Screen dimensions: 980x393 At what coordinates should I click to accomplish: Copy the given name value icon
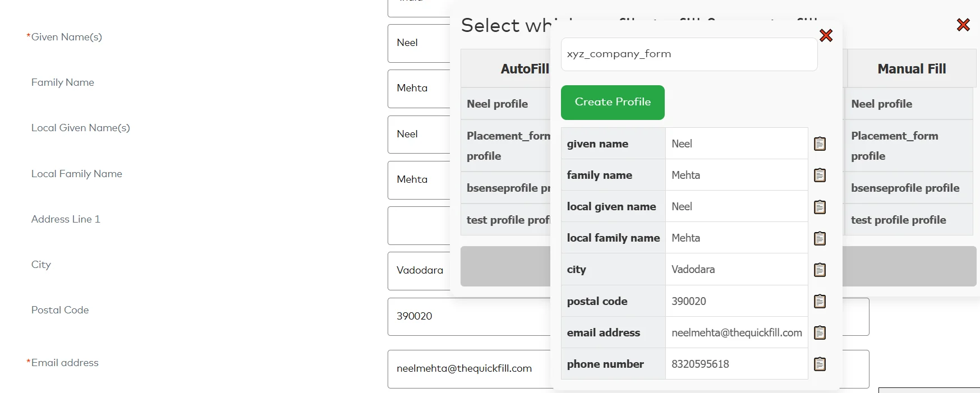tap(820, 144)
